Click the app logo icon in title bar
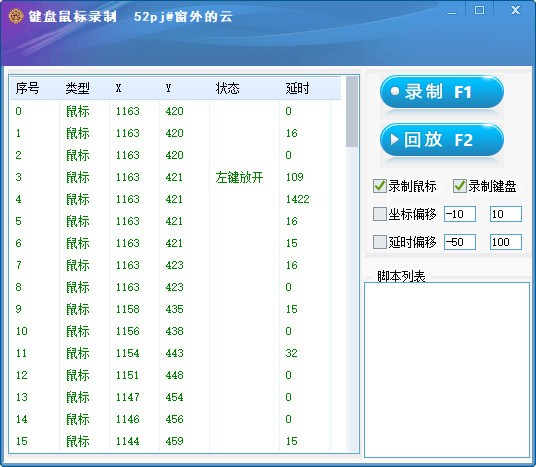Screen dimensions: 536x467 16,16
